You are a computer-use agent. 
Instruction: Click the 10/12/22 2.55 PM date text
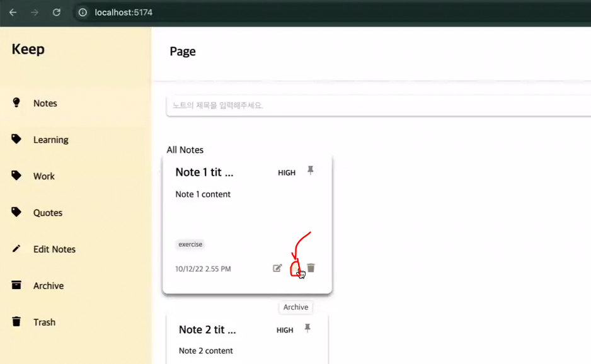(203, 269)
